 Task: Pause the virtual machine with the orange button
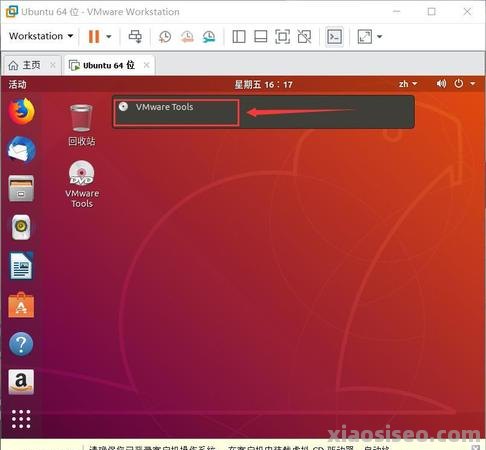click(94, 36)
